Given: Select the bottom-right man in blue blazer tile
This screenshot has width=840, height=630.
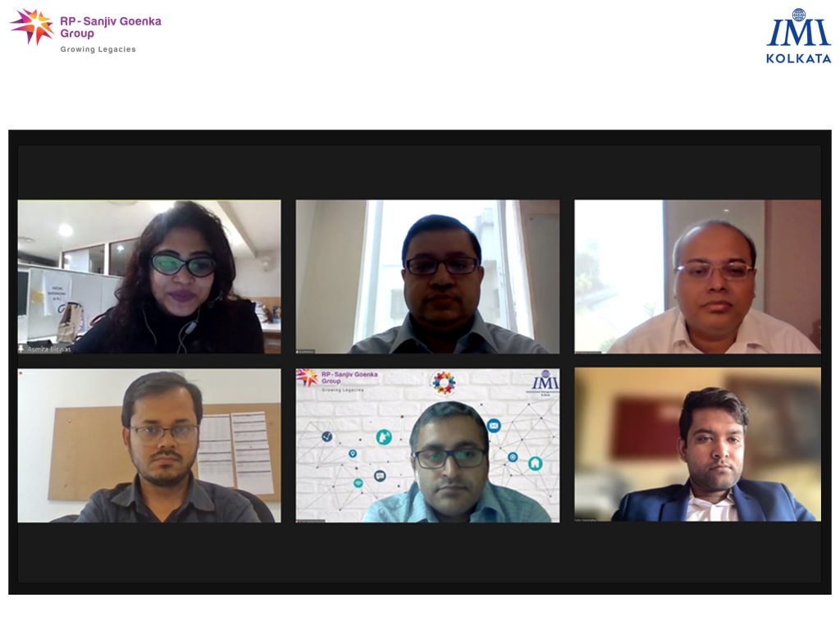Looking at the screenshot, I should tap(697, 445).
